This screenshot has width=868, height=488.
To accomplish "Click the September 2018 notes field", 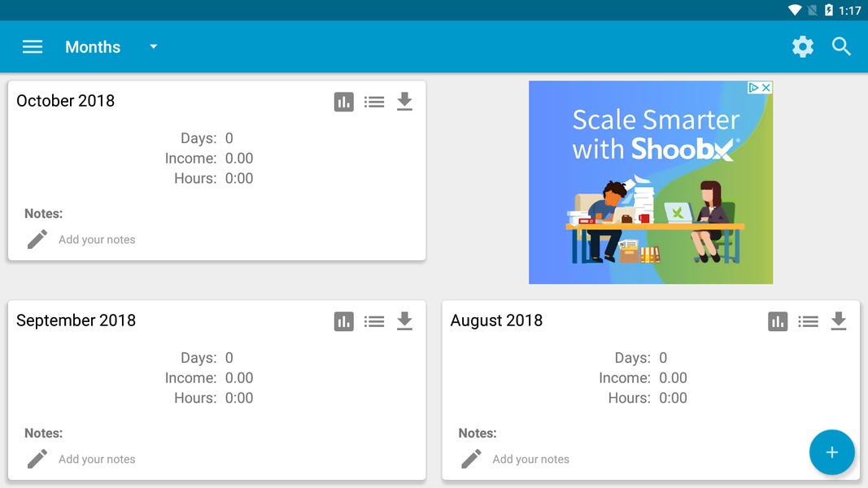I will click(97, 460).
